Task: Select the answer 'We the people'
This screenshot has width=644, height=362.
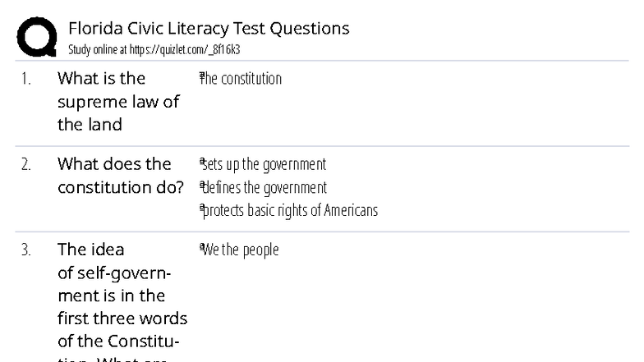Action: (x=242, y=250)
